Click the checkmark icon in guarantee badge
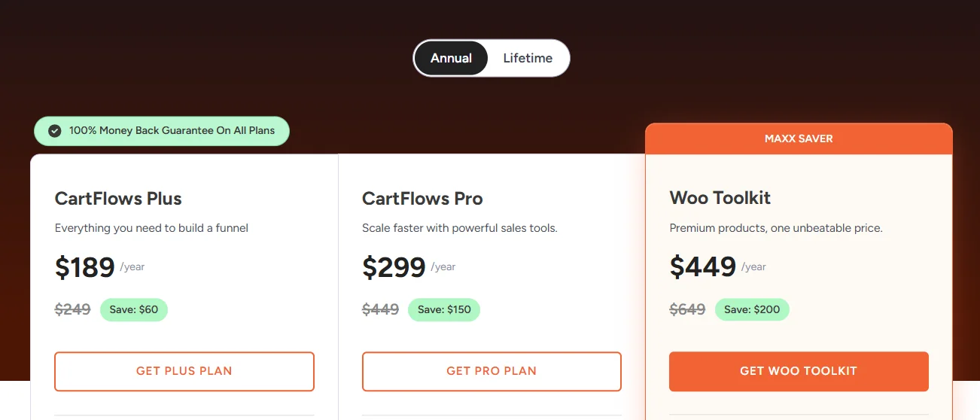This screenshot has height=420, width=980. pos(54,131)
